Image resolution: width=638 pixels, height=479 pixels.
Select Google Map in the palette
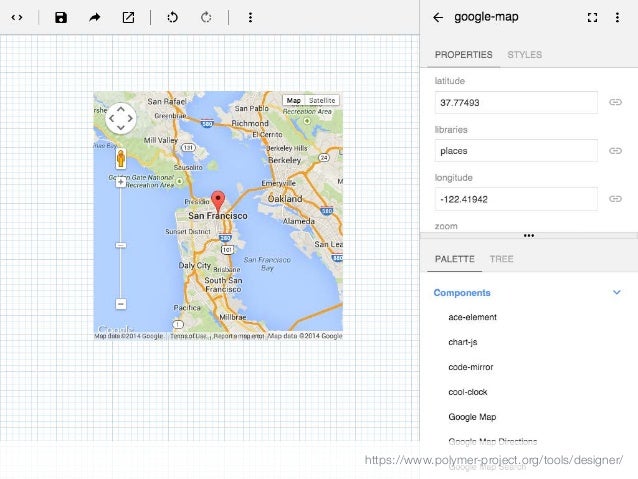pos(472,417)
